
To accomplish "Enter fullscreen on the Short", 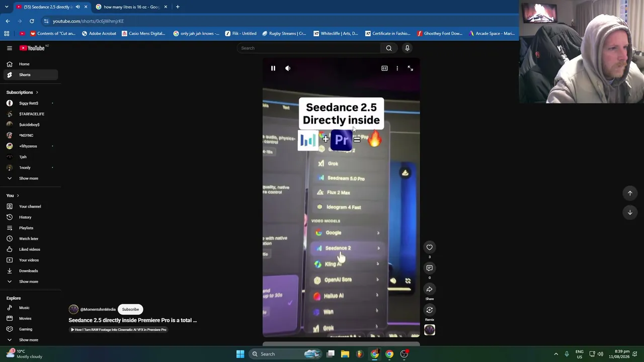I will [x=410, y=68].
